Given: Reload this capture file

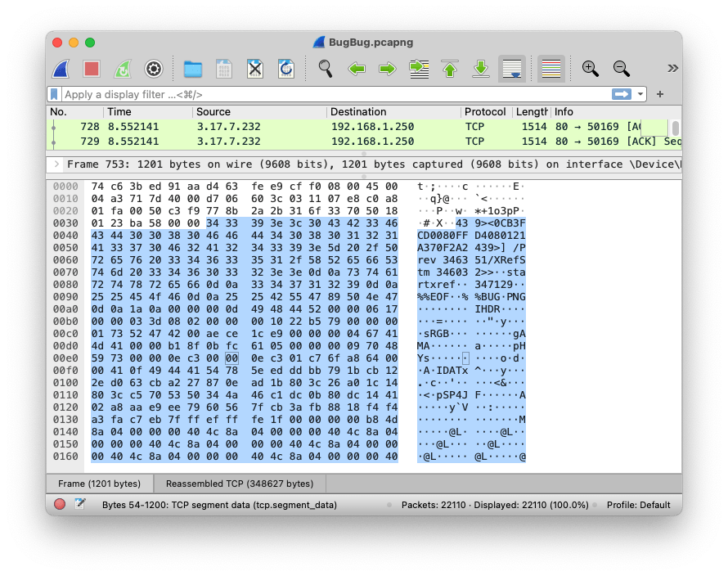Looking at the screenshot, I should (x=286, y=70).
